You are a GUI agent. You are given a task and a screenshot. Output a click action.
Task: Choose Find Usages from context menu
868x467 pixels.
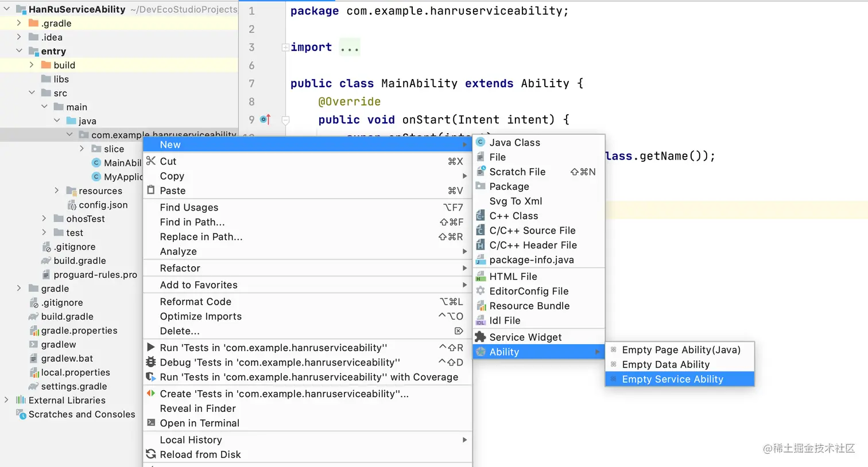[308, 207]
